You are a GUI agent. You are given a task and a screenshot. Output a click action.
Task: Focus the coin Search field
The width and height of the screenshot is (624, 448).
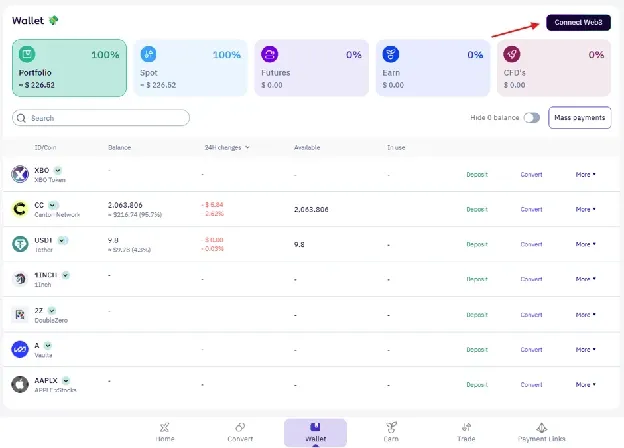click(101, 118)
